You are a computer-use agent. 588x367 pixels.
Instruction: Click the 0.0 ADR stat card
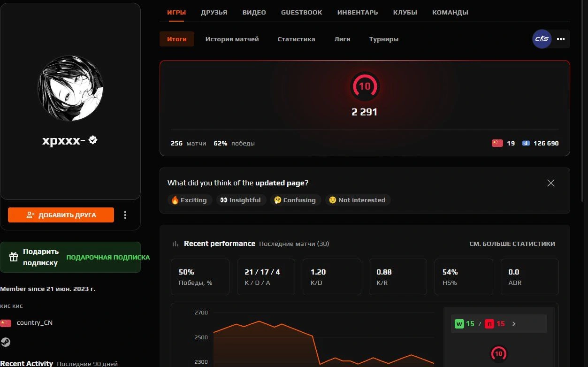pos(530,277)
